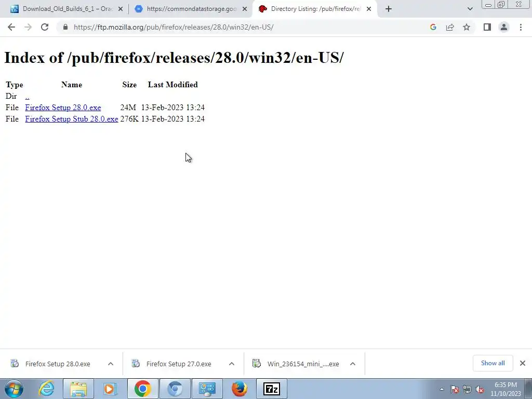Download Firefox Setup Stub 28.0.exe link

[x=72, y=119]
